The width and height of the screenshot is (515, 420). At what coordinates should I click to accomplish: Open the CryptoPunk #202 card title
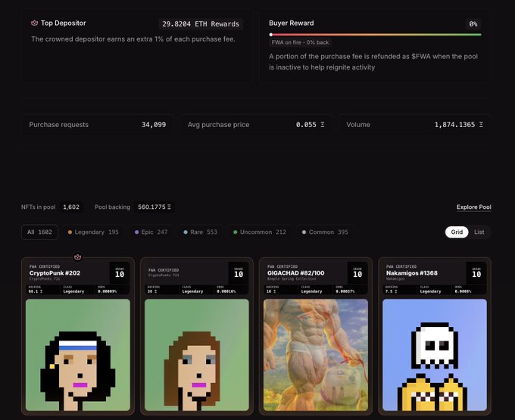[55, 273]
